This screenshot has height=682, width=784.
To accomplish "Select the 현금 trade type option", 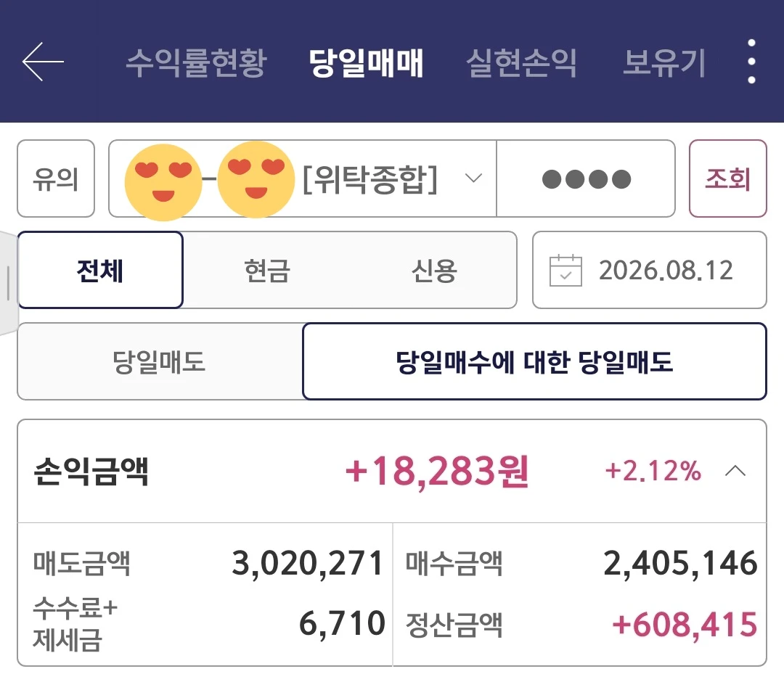I will click(x=267, y=271).
